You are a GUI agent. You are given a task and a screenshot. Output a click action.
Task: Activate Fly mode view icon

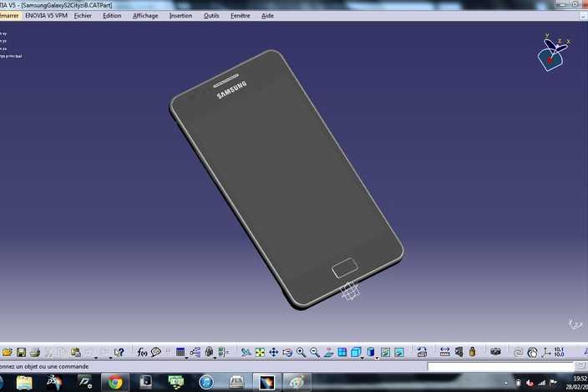pyautogui.click(x=246, y=352)
